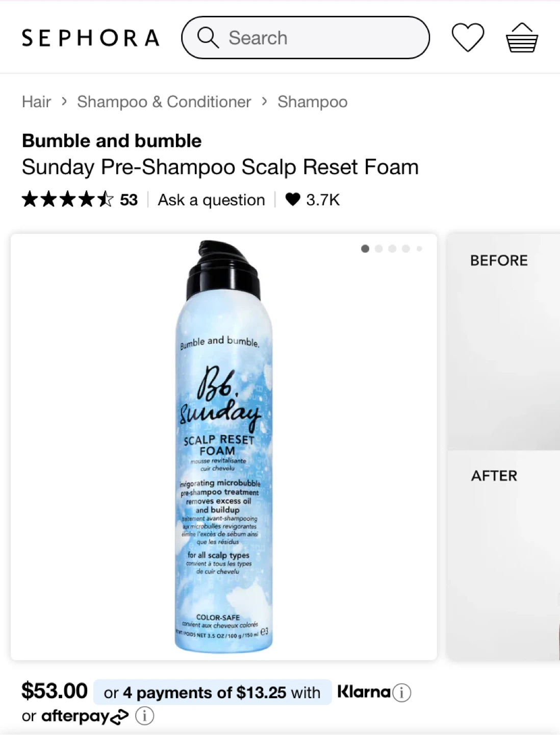The width and height of the screenshot is (560, 735).
Task: Go to Hair breadcrumb
Action: pyautogui.click(x=36, y=102)
